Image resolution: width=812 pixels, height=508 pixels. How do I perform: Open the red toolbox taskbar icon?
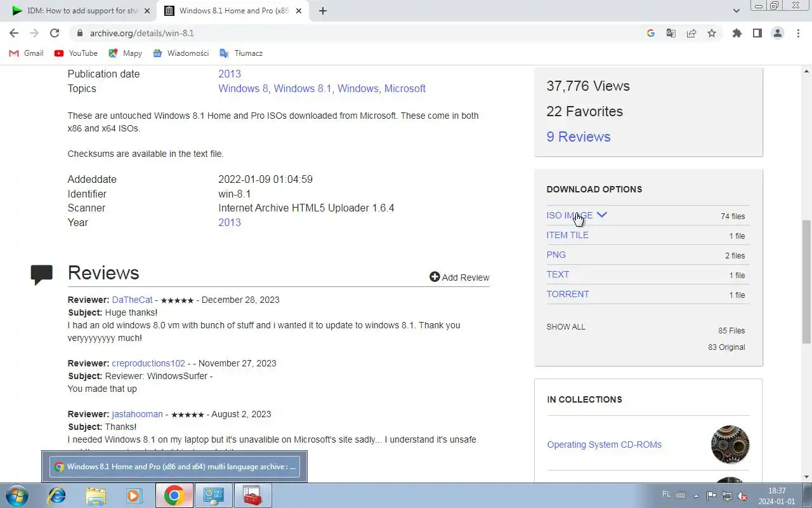(x=252, y=495)
